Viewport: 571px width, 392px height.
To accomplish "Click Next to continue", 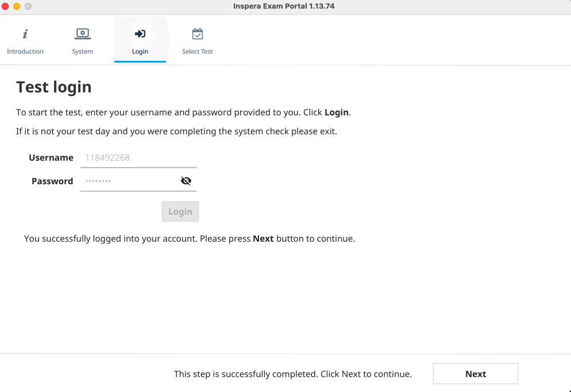I will click(475, 374).
